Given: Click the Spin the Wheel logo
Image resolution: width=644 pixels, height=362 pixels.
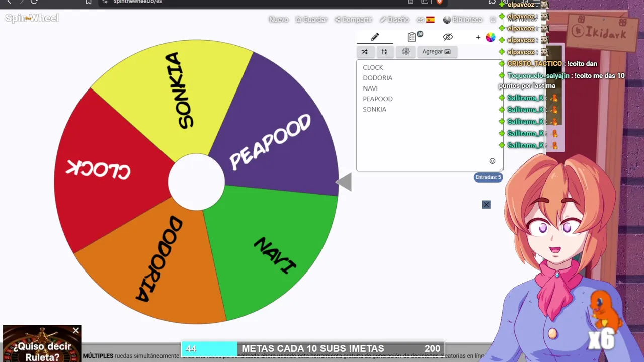Looking at the screenshot, I should pos(32,18).
